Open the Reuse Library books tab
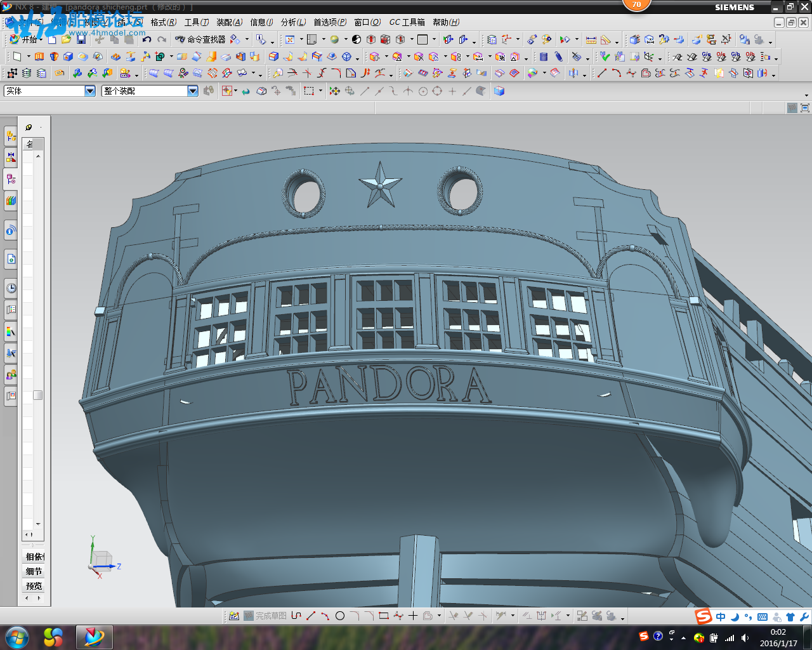This screenshot has width=812, height=650. (x=11, y=201)
